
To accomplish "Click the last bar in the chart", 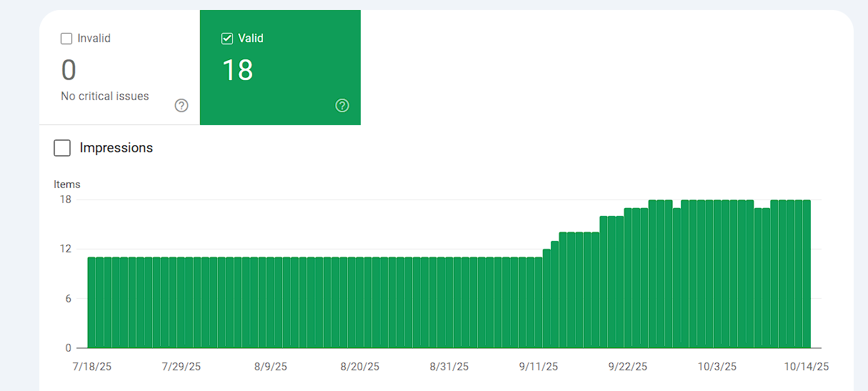I will (807, 274).
